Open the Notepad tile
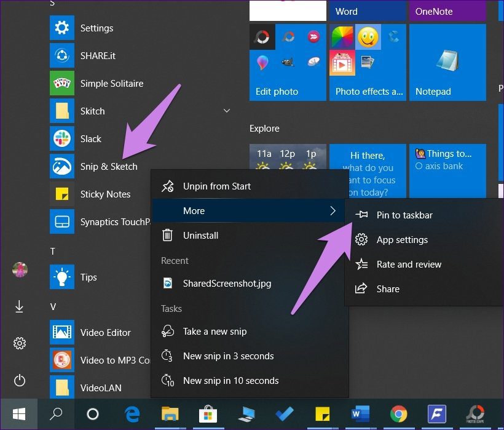Viewport: 504px width, 430px height. tap(447, 62)
